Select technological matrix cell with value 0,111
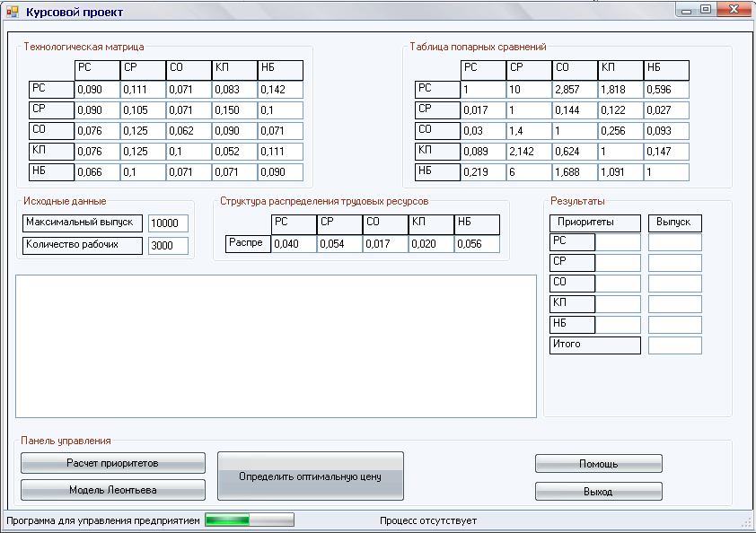 click(143, 90)
